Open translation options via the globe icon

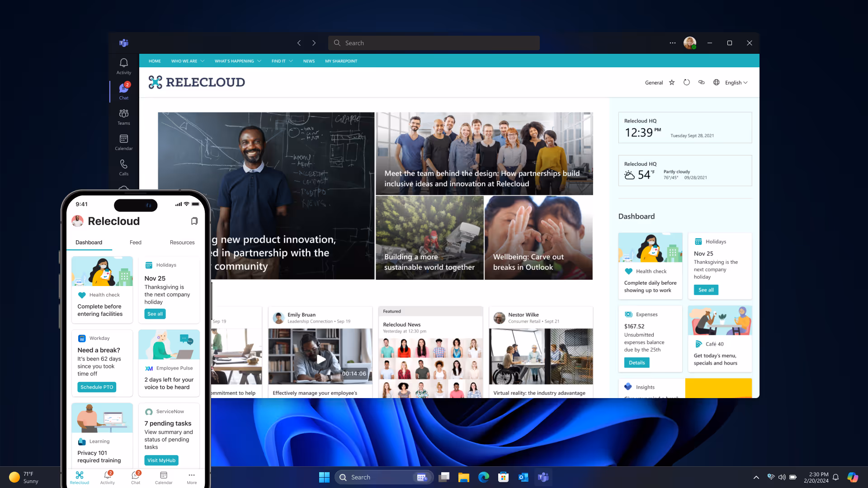pos(716,82)
